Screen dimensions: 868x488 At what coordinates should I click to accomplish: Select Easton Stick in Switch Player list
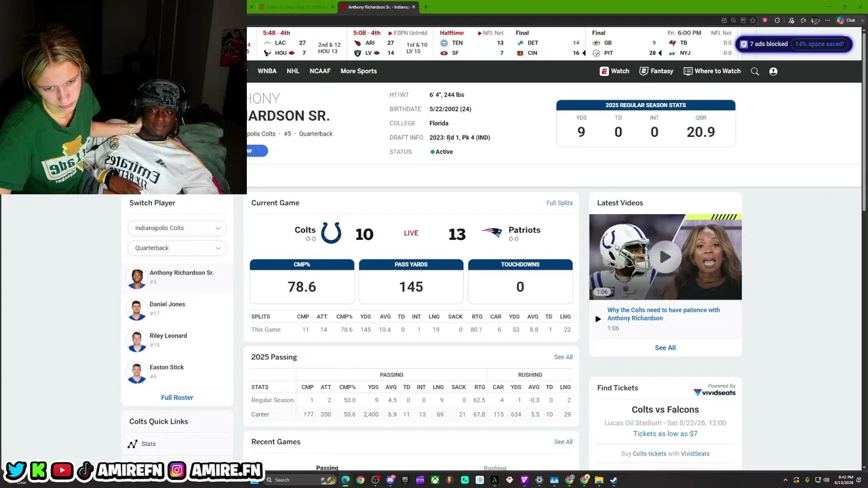pyautogui.click(x=178, y=372)
